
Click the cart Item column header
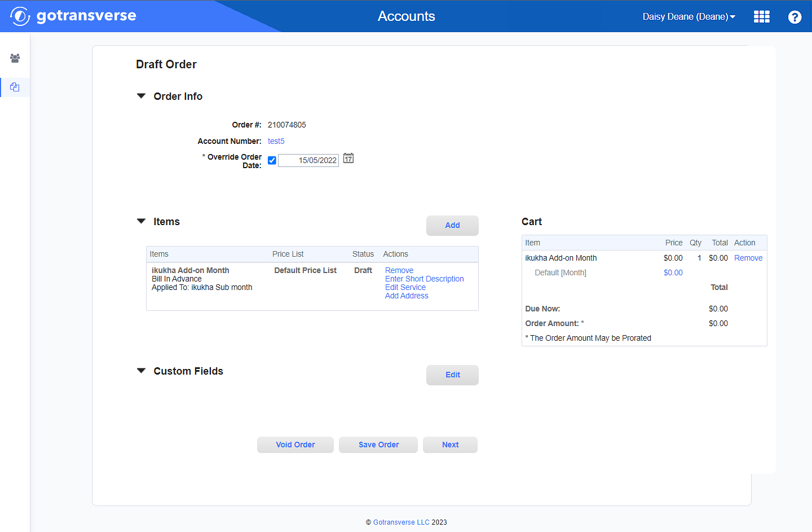pyautogui.click(x=532, y=243)
